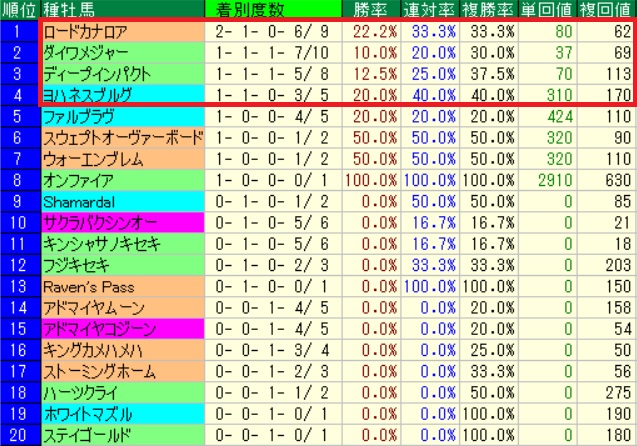
Task: Click Raven's Pass 複回値 150
Action: (x=607, y=286)
